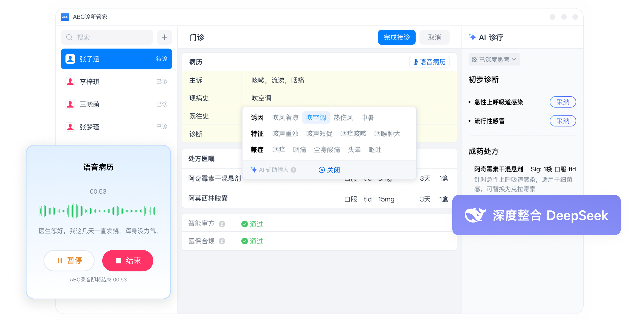Click the ABC clinic logo icon
The image size is (644, 322).
click(65, 17)
